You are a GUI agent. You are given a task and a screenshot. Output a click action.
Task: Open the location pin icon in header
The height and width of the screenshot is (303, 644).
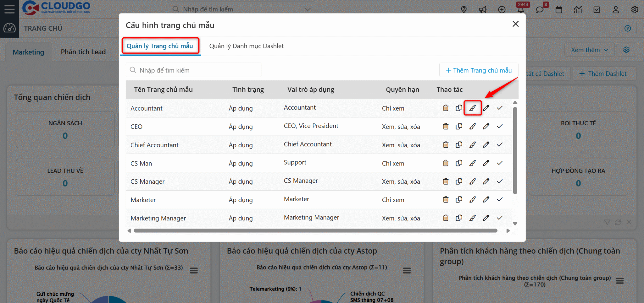pyautogui.click(x=464, y=10)
